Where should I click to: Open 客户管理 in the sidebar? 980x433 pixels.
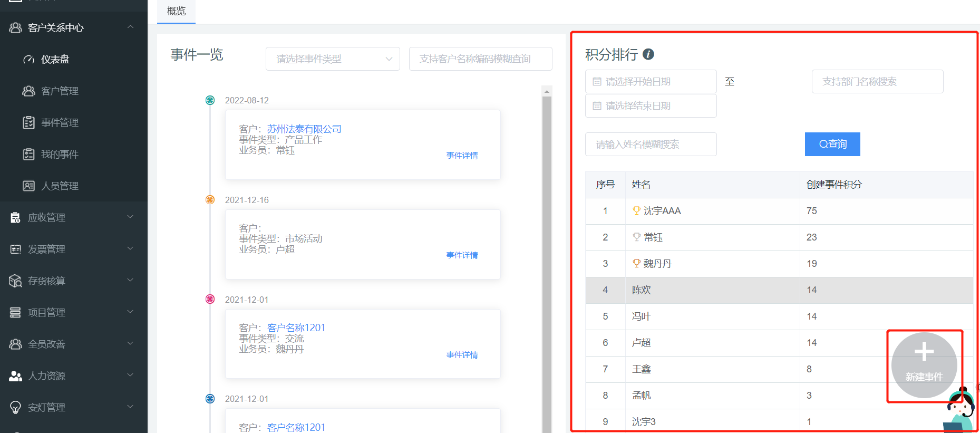coord(60,91)
